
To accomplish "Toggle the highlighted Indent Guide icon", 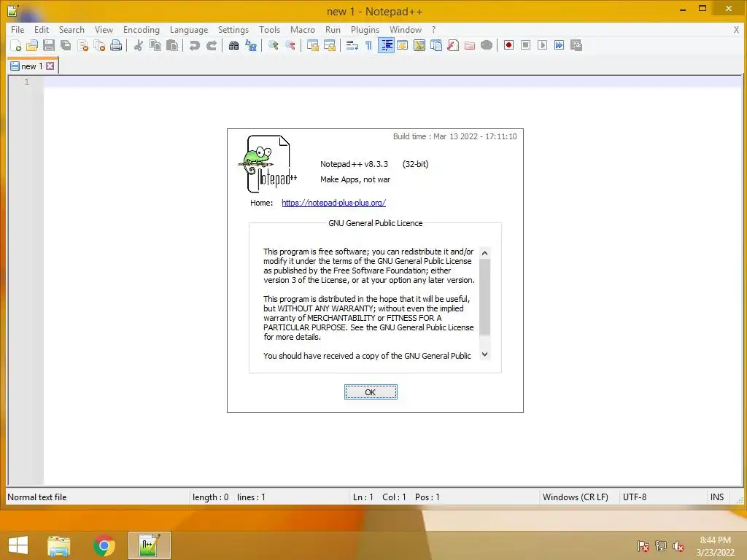I will click(386, 46).
